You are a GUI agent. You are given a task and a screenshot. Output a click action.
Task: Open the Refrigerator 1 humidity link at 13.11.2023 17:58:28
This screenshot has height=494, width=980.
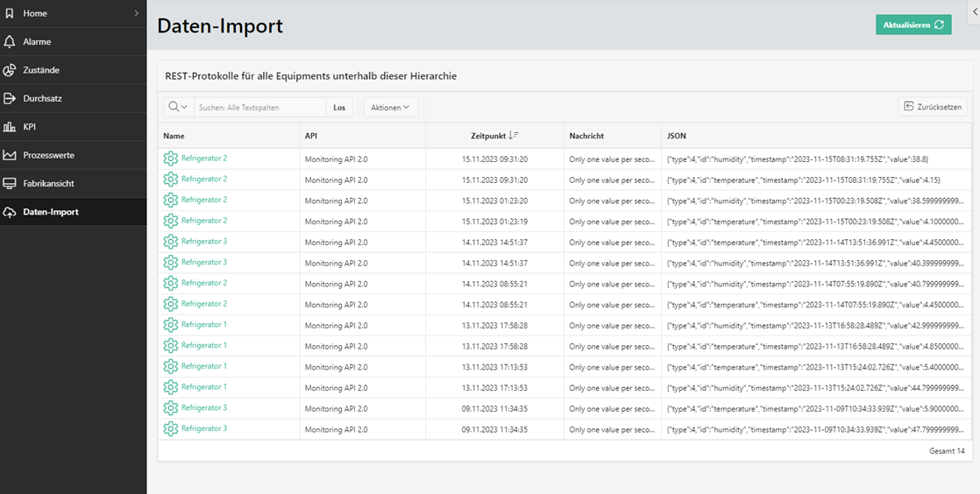pos(204,325)
